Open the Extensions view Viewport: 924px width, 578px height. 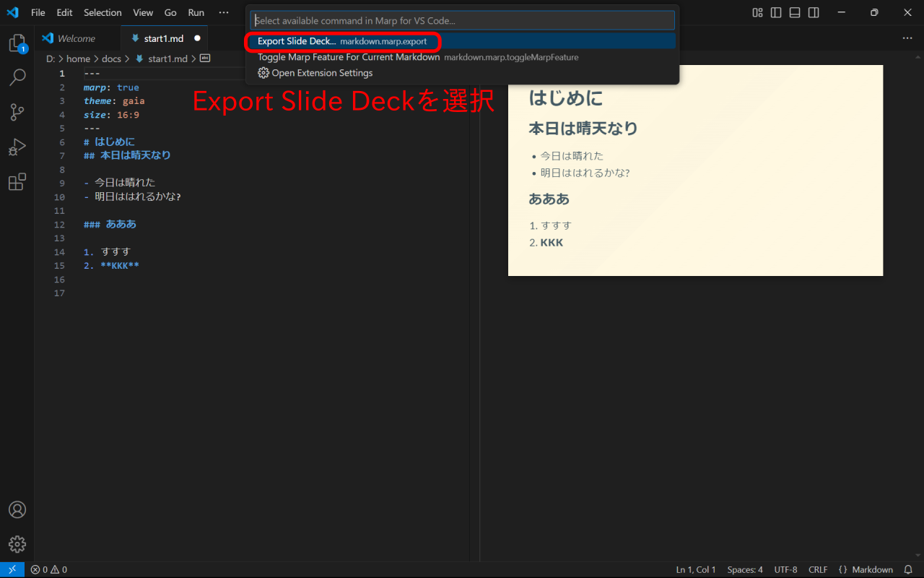[x=17, y=182]
